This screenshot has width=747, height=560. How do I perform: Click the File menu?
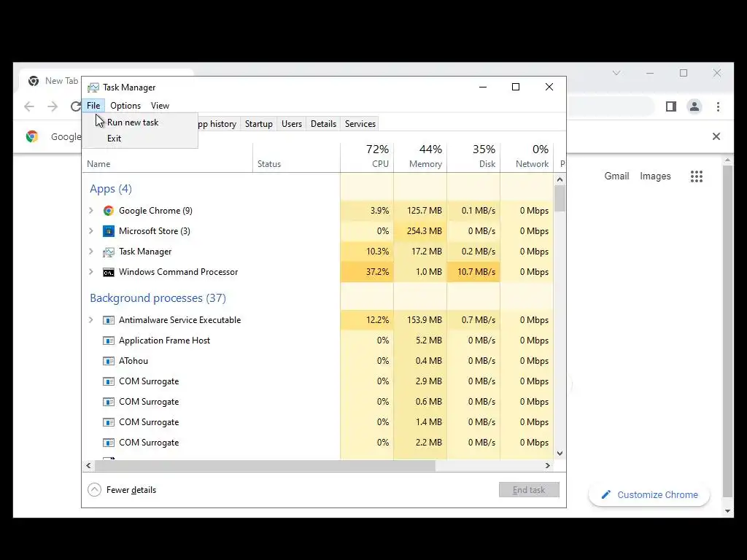click(x=93, y=106)
